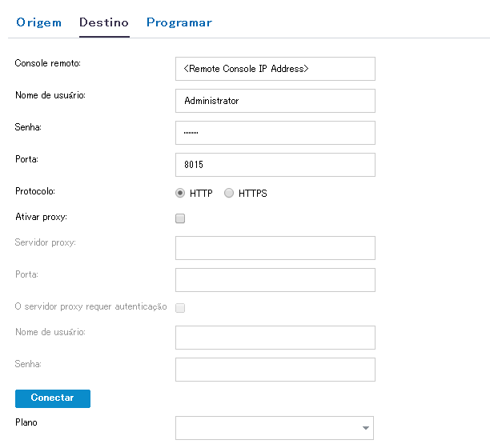Screen dimensions: 490x448
Task: Click the Plano dropdown arrow
Action: pos(366,428)
